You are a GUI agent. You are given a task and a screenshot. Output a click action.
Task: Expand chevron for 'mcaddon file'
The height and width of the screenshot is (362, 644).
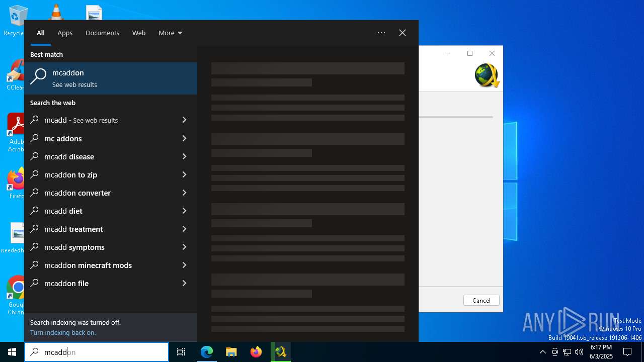184,283
